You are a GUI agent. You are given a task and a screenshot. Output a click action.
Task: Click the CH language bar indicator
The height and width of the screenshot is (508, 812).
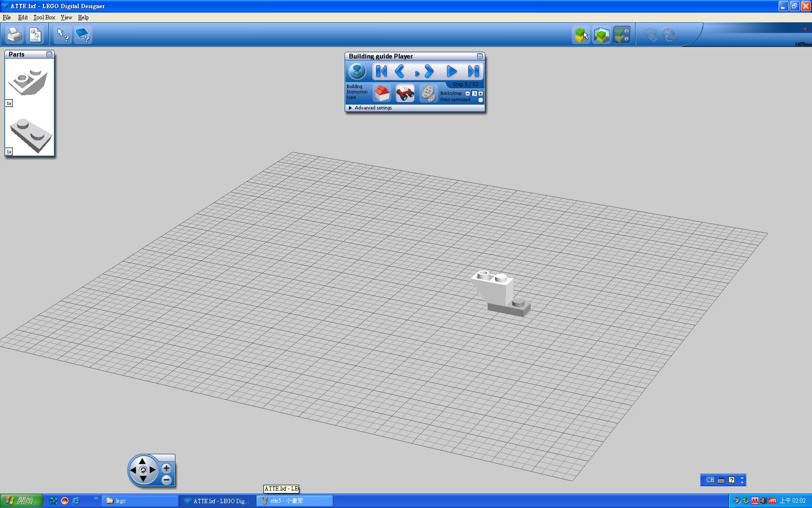click(710, 480)
